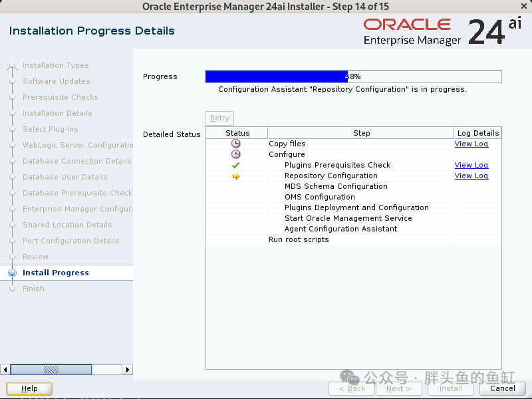
Task: Click the Back button
Action: click(x=352, y=388)
